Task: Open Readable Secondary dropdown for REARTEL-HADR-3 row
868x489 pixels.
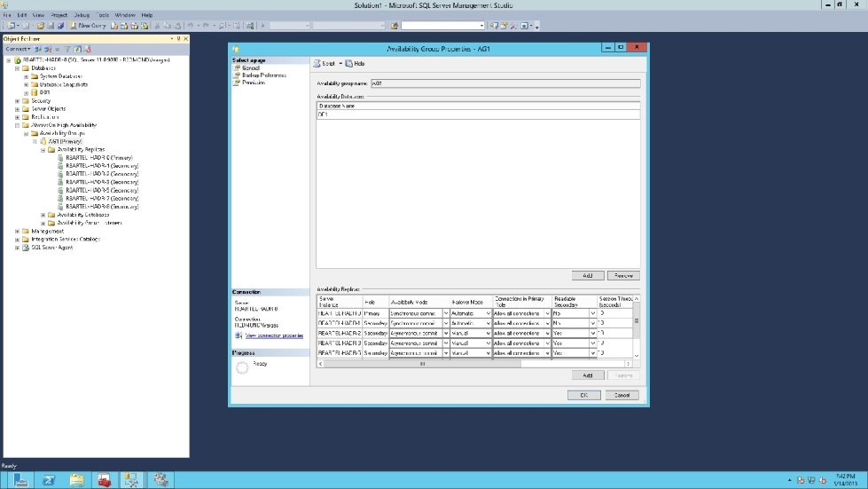Action: [592, 343]
